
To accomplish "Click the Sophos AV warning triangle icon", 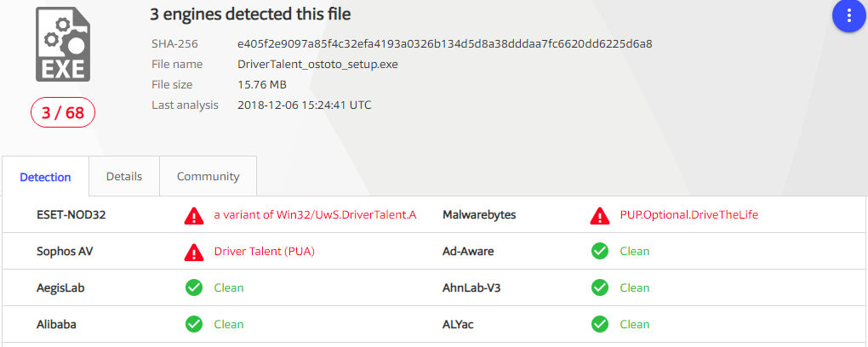I will 194,252.
